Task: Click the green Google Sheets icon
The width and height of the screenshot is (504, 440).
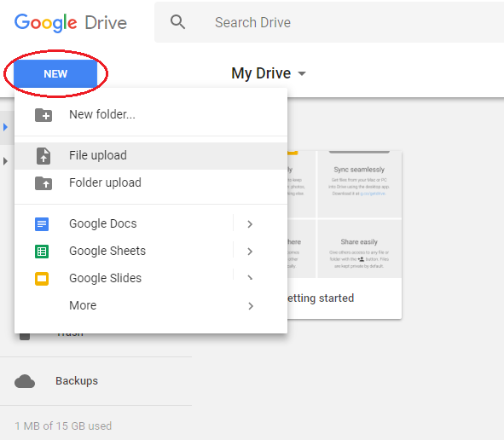Action: (42, 252)
